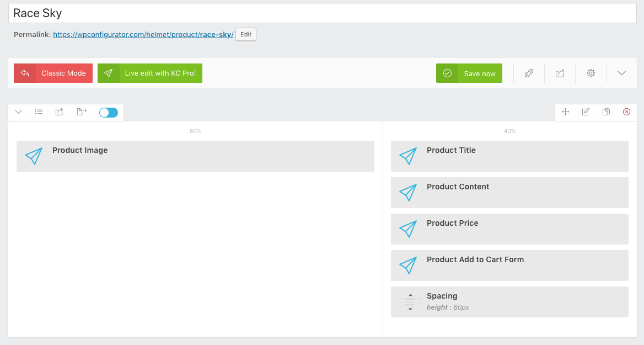
Task: Select the Spacing element block
Action: tap(509, 301)
